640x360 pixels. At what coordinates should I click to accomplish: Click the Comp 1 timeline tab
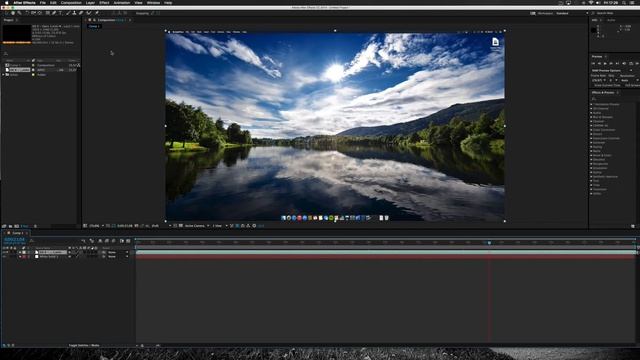(x=17, y=233)
